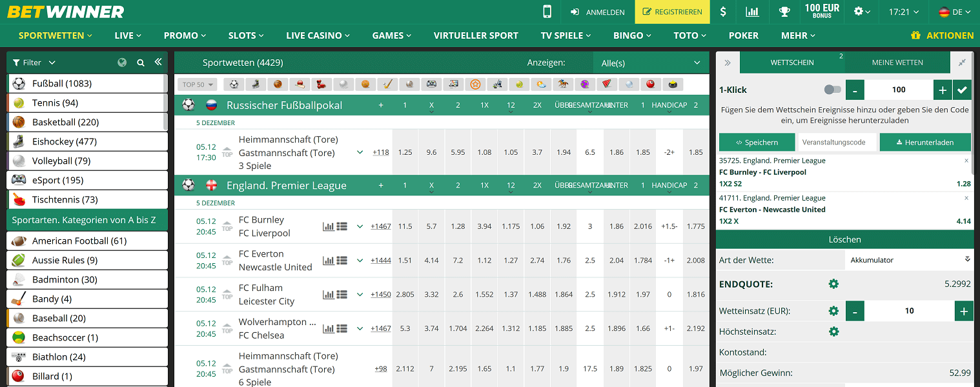Click gear icon next to Wetteinsatz (EUR)
This screenshot has height=387, width=980.
tap(833, 311)
